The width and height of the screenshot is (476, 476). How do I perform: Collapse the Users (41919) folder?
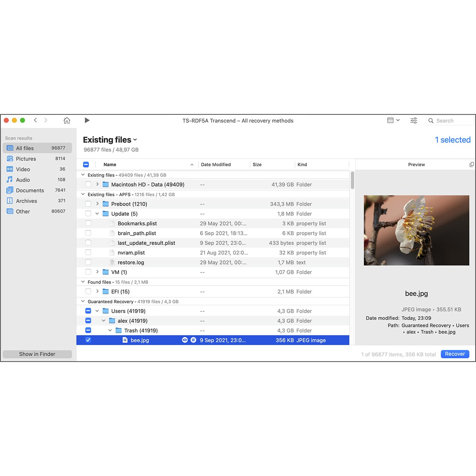point(97,311)
